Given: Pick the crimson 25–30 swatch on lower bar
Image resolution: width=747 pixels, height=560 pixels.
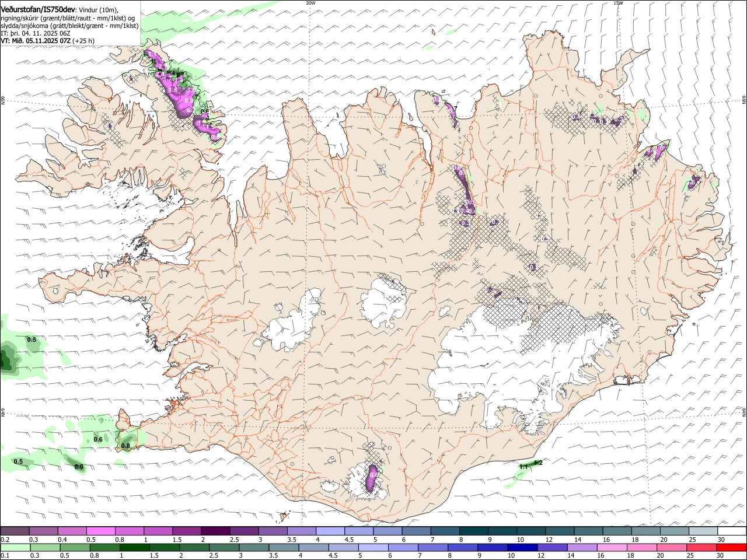Looking at the screenshot, I should 701,547.
